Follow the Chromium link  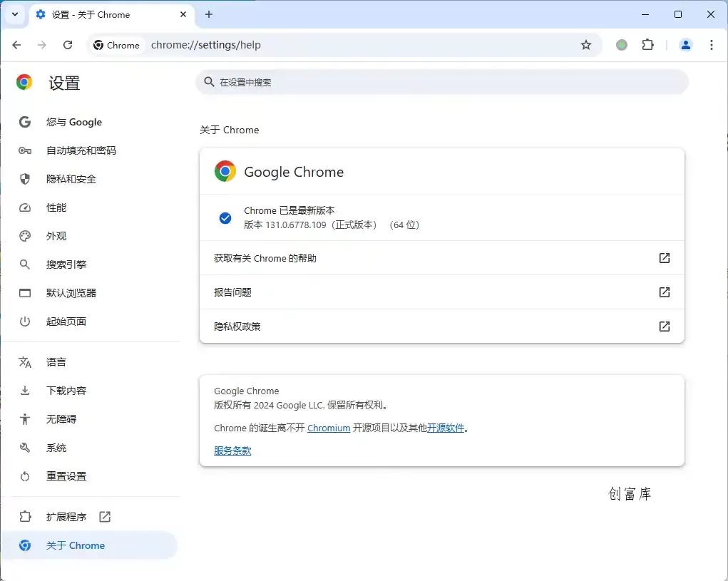click(x=329, y=428)
